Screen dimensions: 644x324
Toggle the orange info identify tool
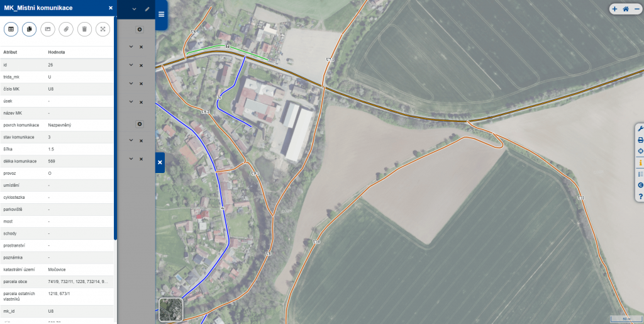[x=640, y=162]
